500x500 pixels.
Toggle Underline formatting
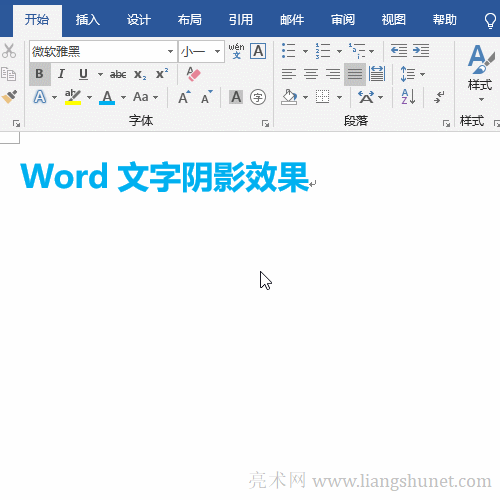83,74
